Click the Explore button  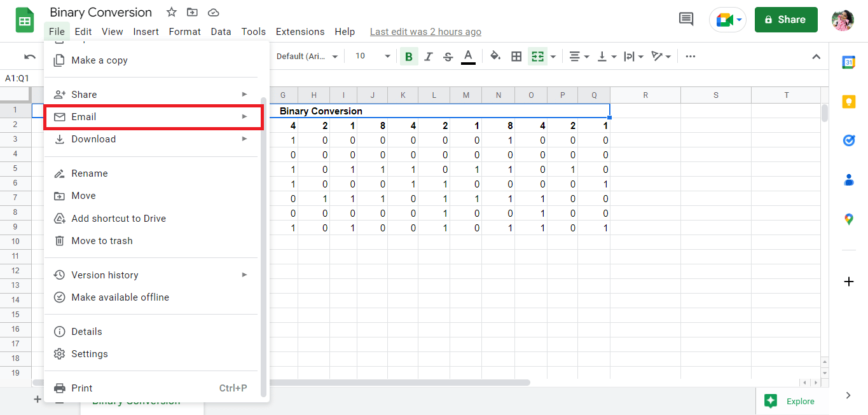click(x=791, y=401)
